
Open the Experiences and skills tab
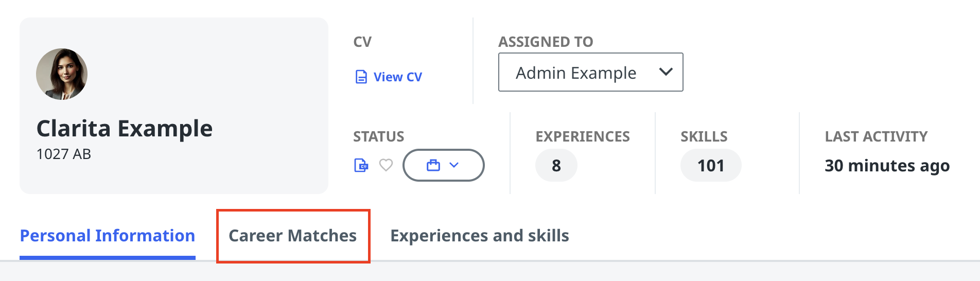479,236
